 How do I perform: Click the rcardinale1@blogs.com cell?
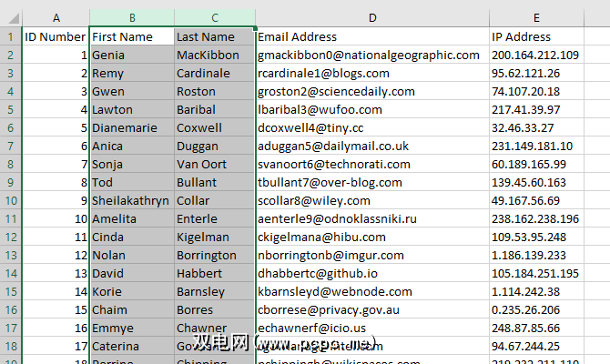(372, 73)
